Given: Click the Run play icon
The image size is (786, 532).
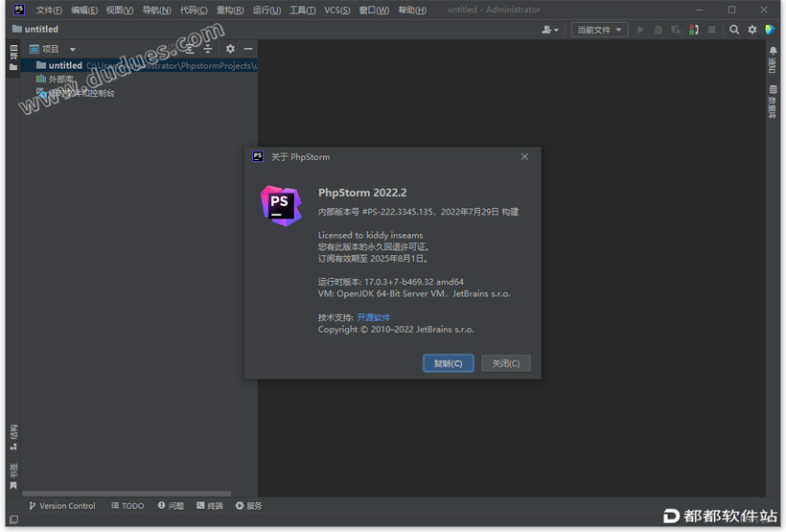Looking at the screenshot, I should (640, 30).
